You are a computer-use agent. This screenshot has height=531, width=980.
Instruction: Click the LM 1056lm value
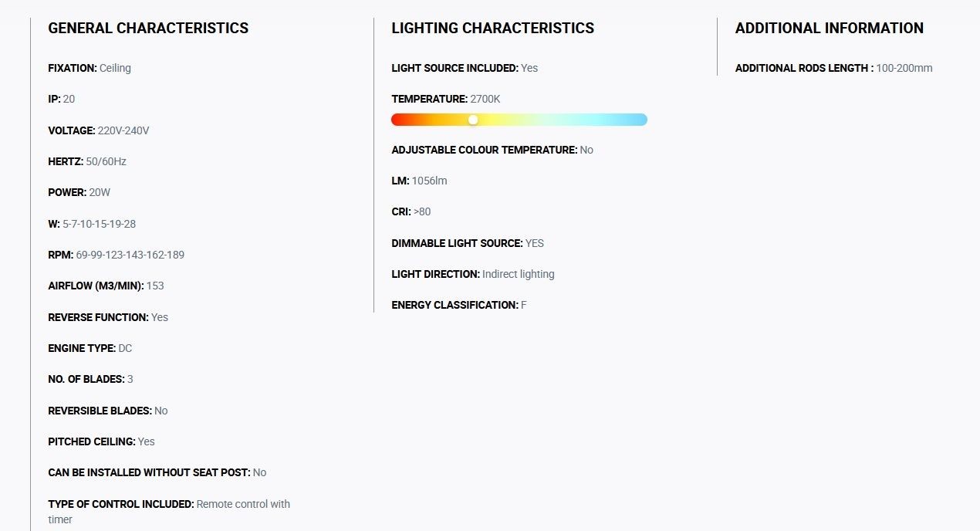(429, 181)
